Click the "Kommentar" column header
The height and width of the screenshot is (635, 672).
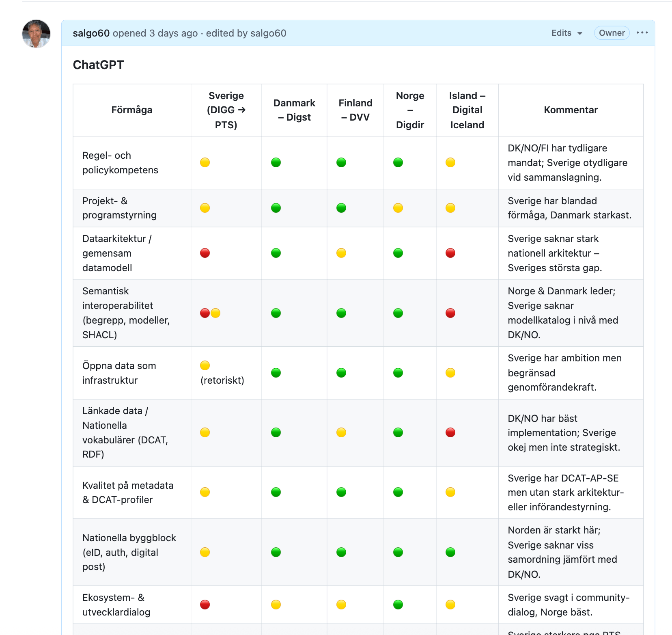pyautogui.click(x=571, y=110)
